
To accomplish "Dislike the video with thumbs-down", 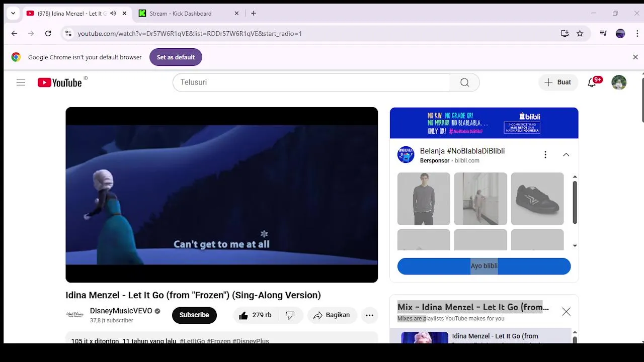I will [x=290, y=315].
